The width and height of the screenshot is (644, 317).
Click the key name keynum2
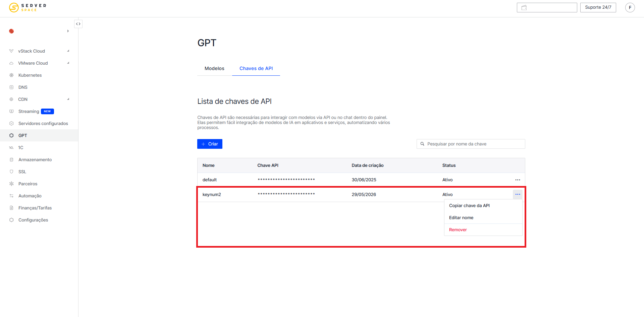pyautogui.click(x=212, y=195)
